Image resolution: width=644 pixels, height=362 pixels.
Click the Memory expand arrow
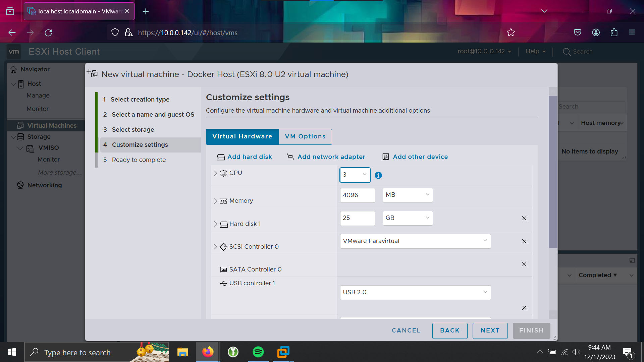click(x=215, y=201)
